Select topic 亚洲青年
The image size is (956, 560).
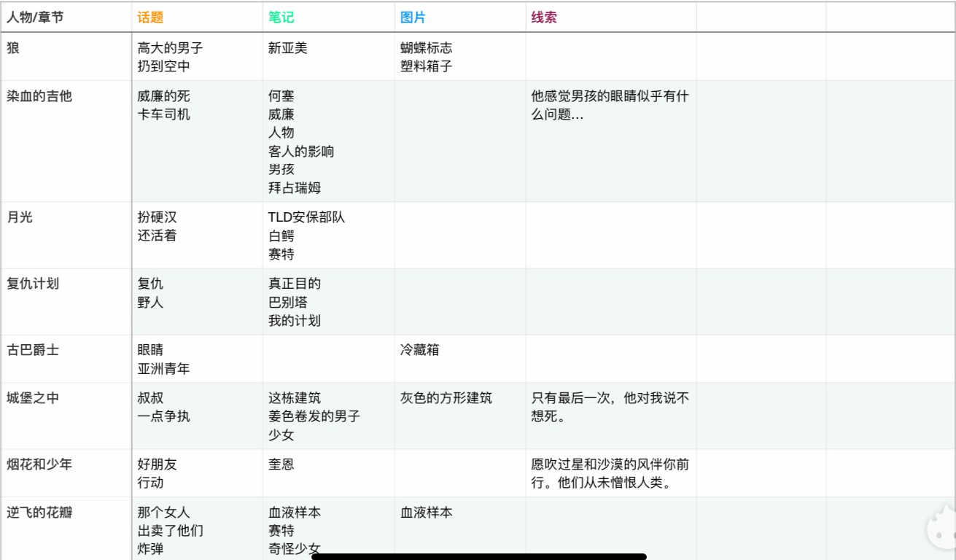[163, 369]
